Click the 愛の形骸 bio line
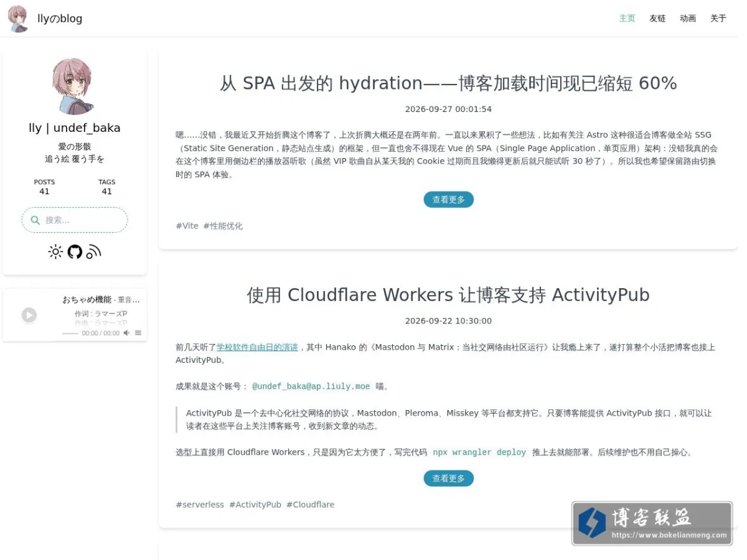 click(75, 147)
